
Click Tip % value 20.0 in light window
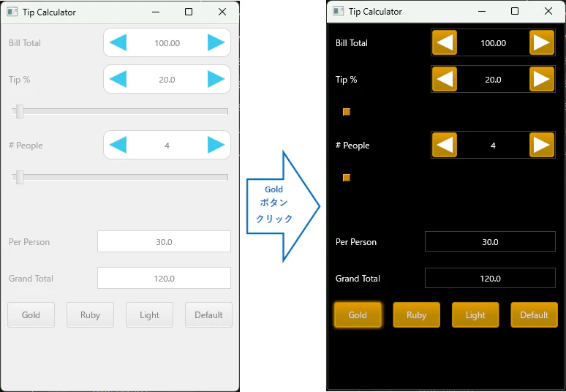click(167, 80)
